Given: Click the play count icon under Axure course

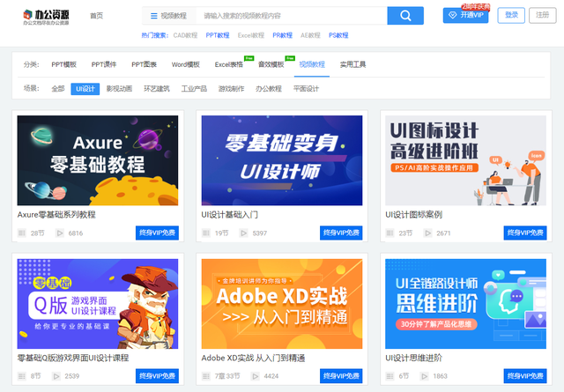Looking at the screenshot, I should pos(60,233).
